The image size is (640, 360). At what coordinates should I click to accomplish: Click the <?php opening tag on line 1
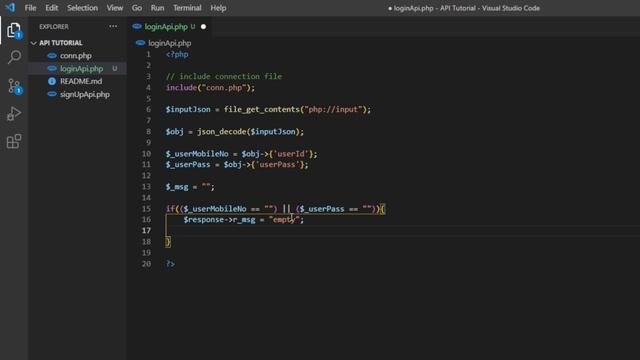point(177,54)
